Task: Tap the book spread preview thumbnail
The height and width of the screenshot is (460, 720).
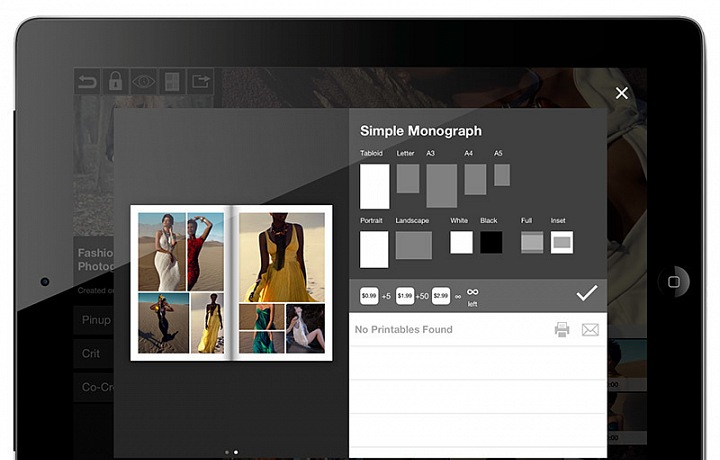Action: coord(231,283)
